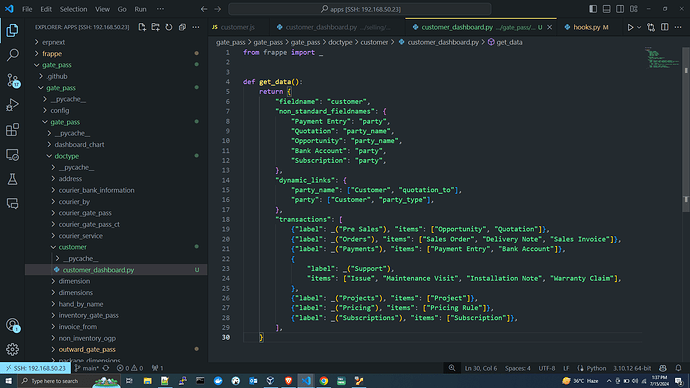Open the Run menu
The height and width of the screenshot is (388, 690).
click(140, 9)
